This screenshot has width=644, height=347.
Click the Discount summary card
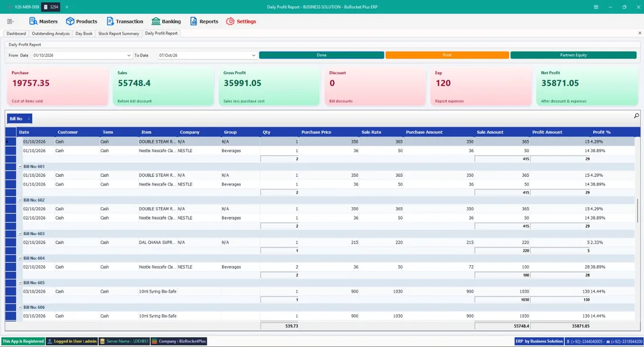[x=375, y=87]
